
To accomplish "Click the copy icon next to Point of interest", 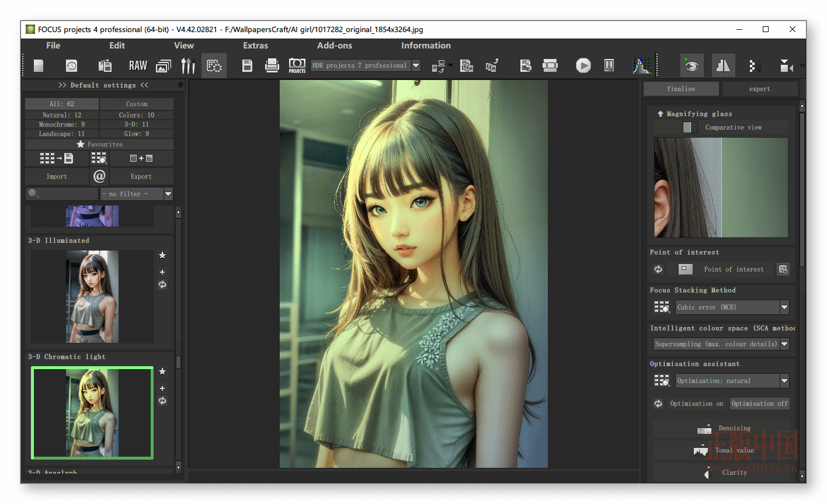I will coord(783,269).
